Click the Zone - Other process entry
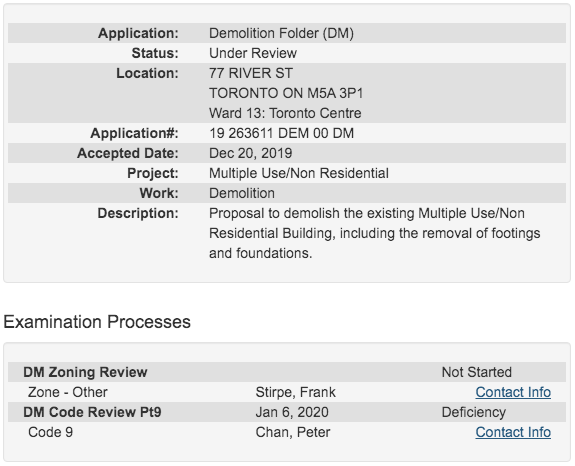The image size is (575, 466). tap(67, 392)
